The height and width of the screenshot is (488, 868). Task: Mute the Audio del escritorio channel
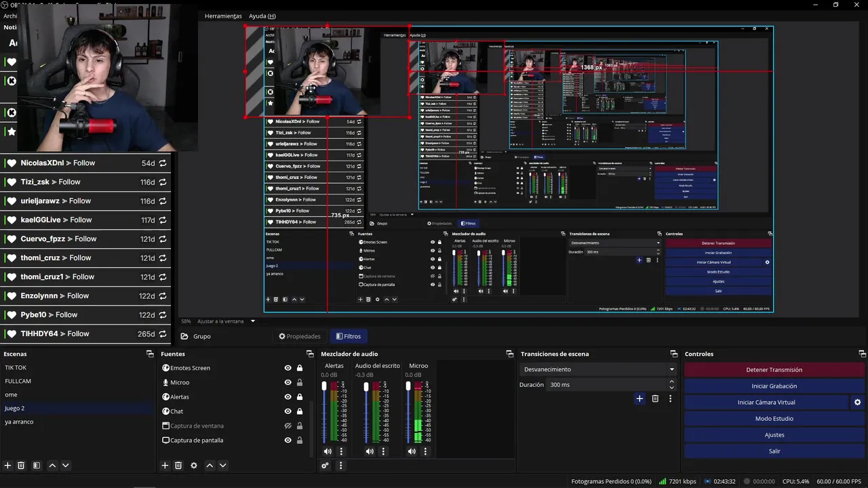[370, 451]
